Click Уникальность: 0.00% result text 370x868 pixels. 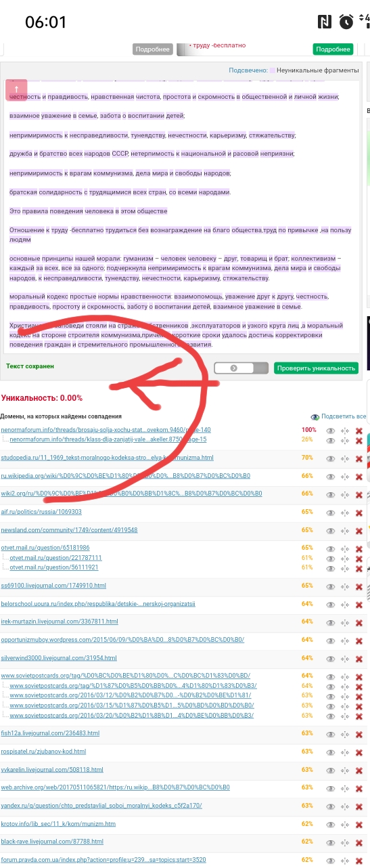click(42, 398)
